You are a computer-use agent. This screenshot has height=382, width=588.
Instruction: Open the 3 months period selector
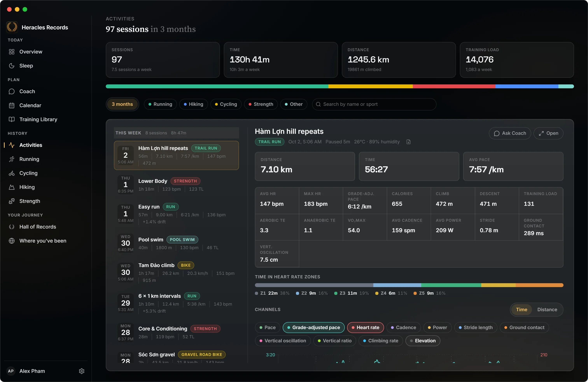pyautogui.click(x=122, y=104)
